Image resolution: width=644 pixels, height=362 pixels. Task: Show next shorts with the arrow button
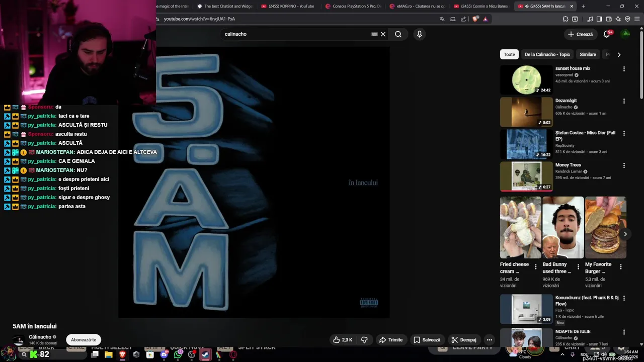tap(625, 234)
